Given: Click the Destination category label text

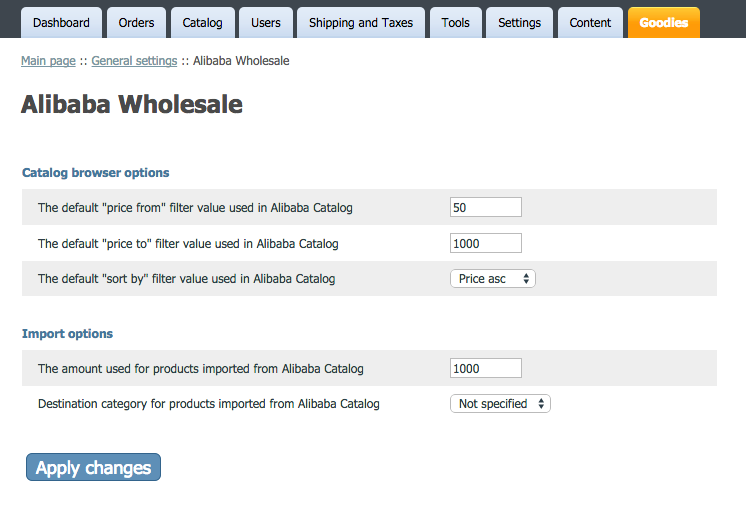Looking at the screenshot, I should [209, 404].
